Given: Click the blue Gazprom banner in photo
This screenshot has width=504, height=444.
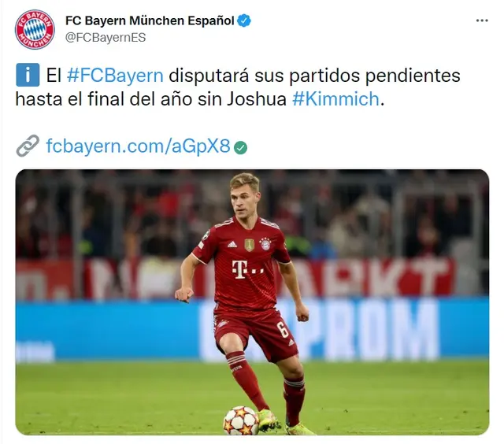Looking at the screenshot, I should pos(252,330).
